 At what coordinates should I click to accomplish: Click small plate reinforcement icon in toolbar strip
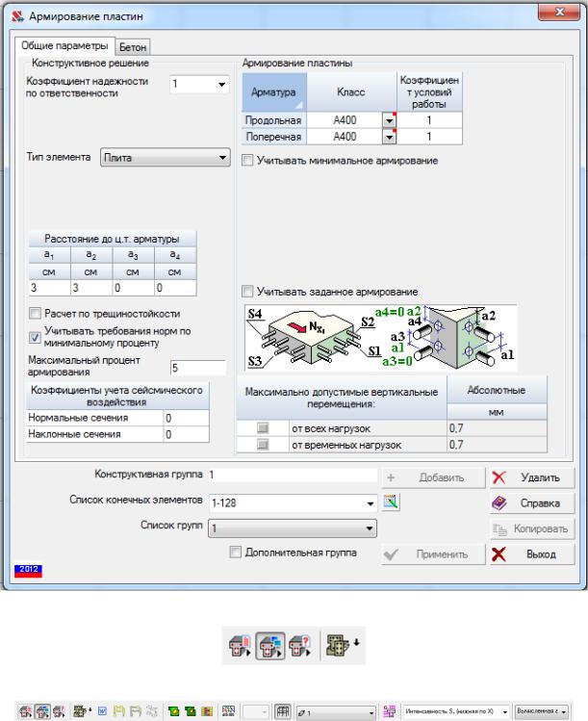(82, 711)
